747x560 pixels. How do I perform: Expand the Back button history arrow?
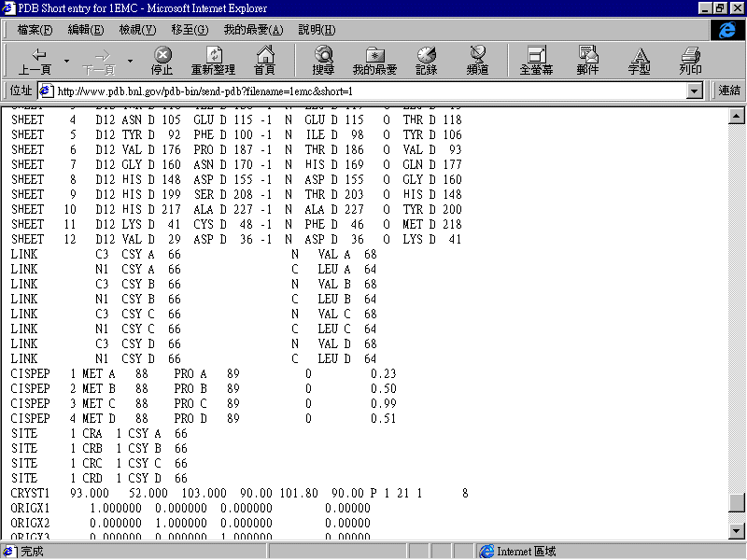click(66, 62)
